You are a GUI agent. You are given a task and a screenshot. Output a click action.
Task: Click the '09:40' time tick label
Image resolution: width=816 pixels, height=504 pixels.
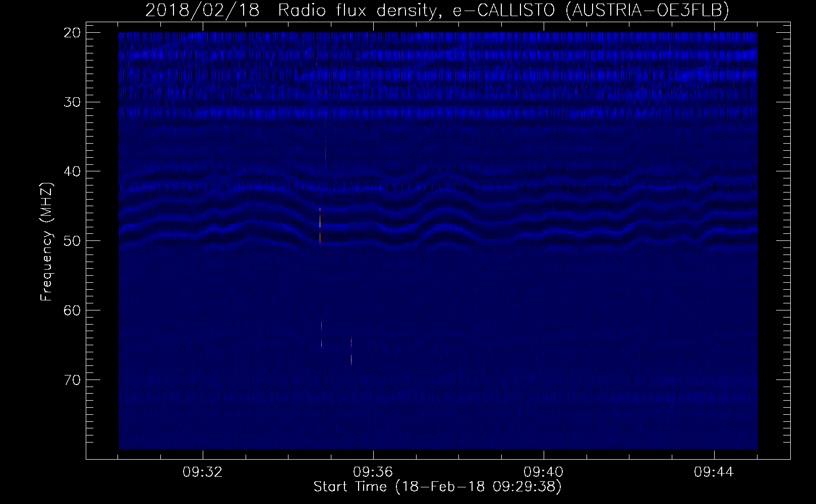[544, 472]
